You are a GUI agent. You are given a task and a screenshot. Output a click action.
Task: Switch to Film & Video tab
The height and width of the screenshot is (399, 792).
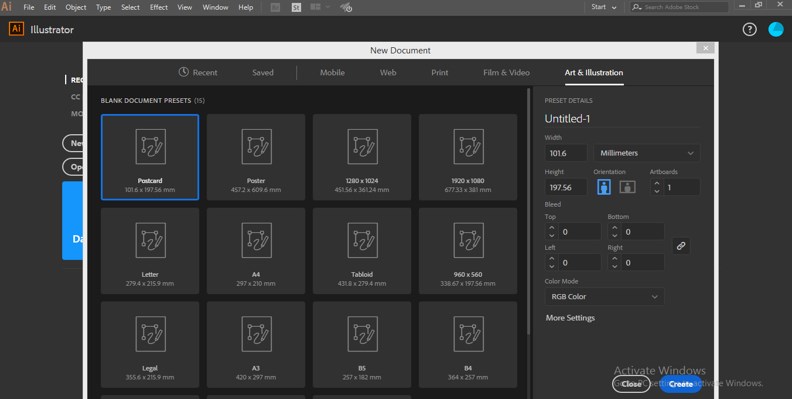click(x=506, y=73)
